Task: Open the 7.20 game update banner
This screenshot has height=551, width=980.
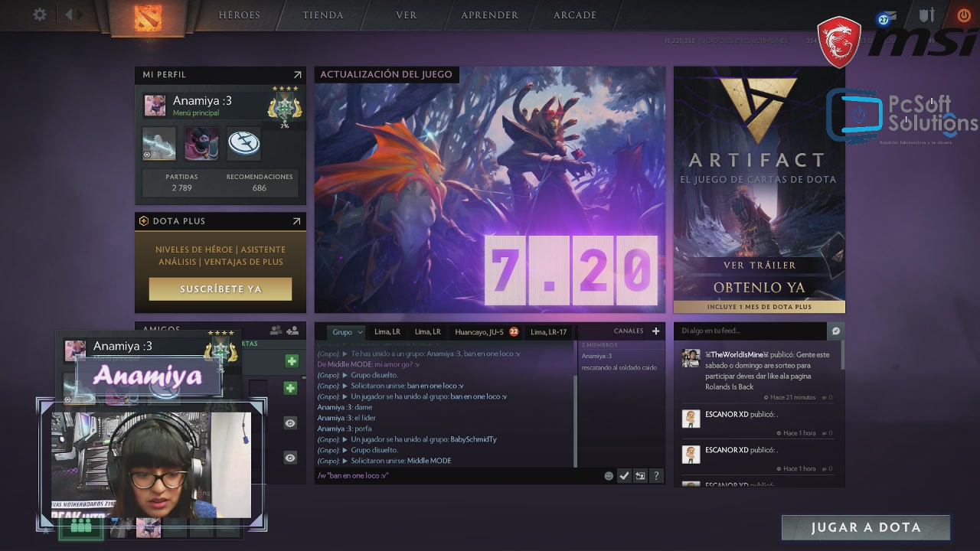Action: tap(490, 190)
